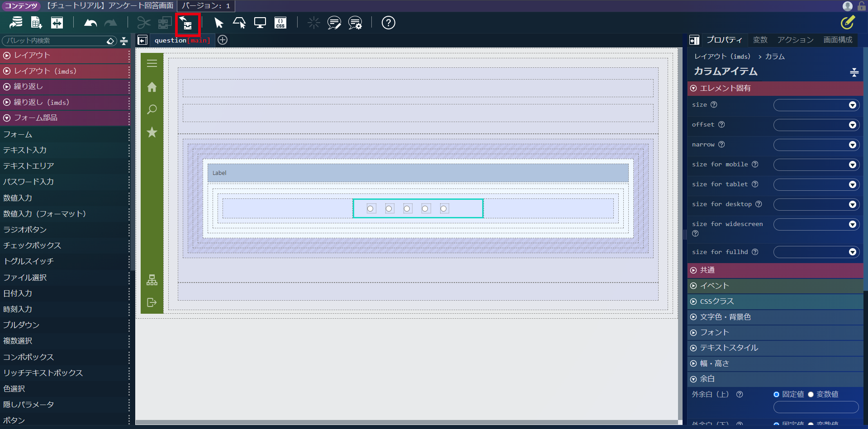Viewport: 868px width, 429px height.
Task: Open the size for mobile dropdown
Action: pos(816,165)
